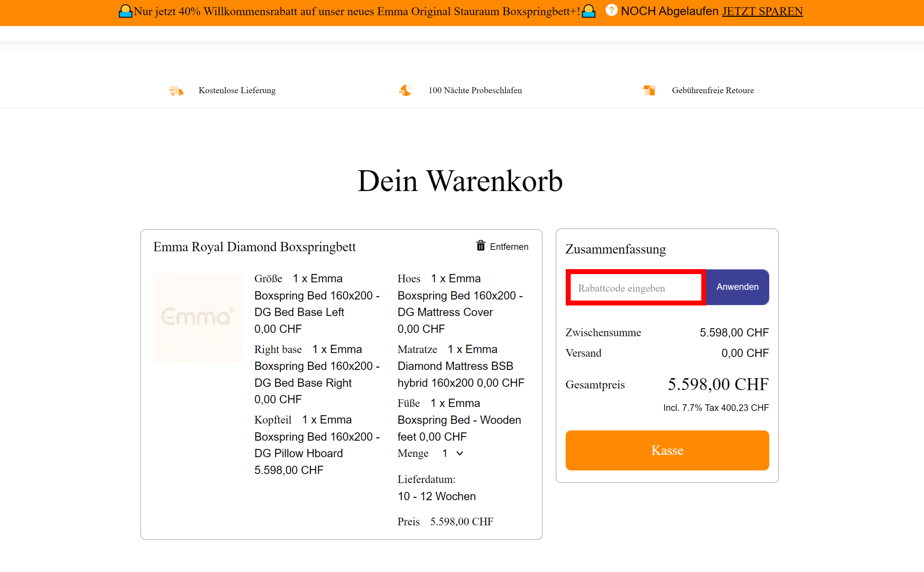Click the Versand value 0,00 CHF

(x=745, y=353)
